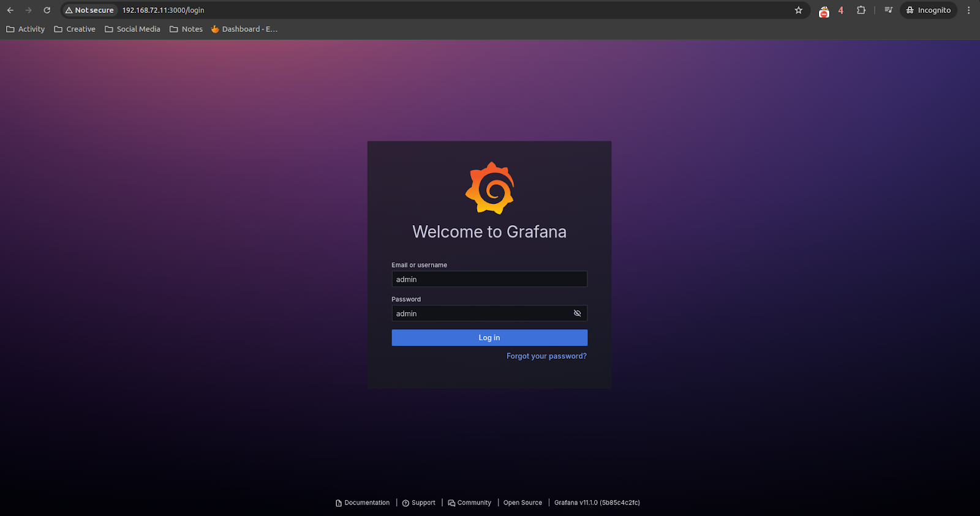Open the Social Media bookmarks folder
This screenshot has height=516, width=980.
[132, 29]
